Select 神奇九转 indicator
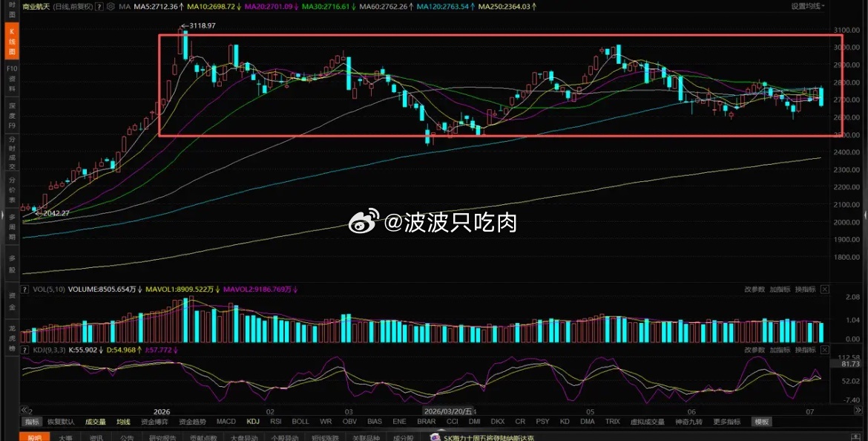The height and width of the screenshot is (441, 868). click(688, 422)
